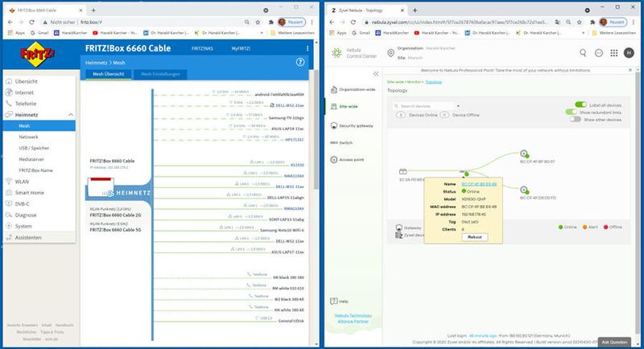Collapse the Heimnetz menu section
The width and height of the screenshot is (644, 349).
click(71, 115)
